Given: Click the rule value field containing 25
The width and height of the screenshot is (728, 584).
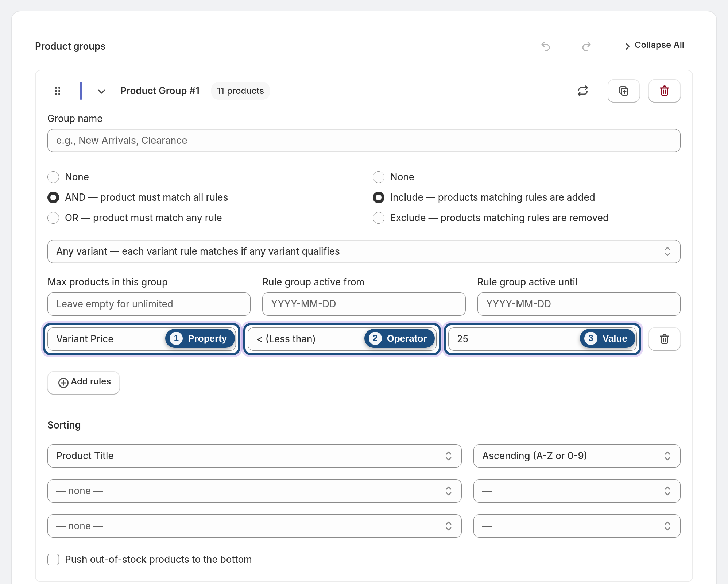Looking at the screenshot, I should [542, 339].
